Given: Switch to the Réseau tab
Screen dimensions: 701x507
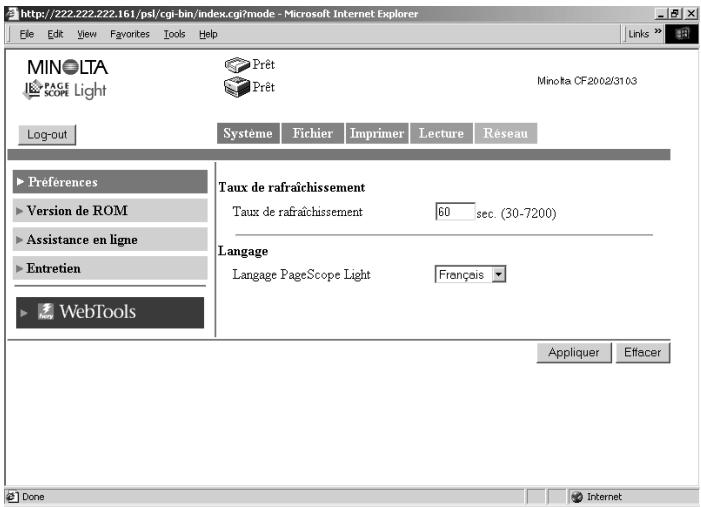Looking at the screenshot, I should (506, 133).
